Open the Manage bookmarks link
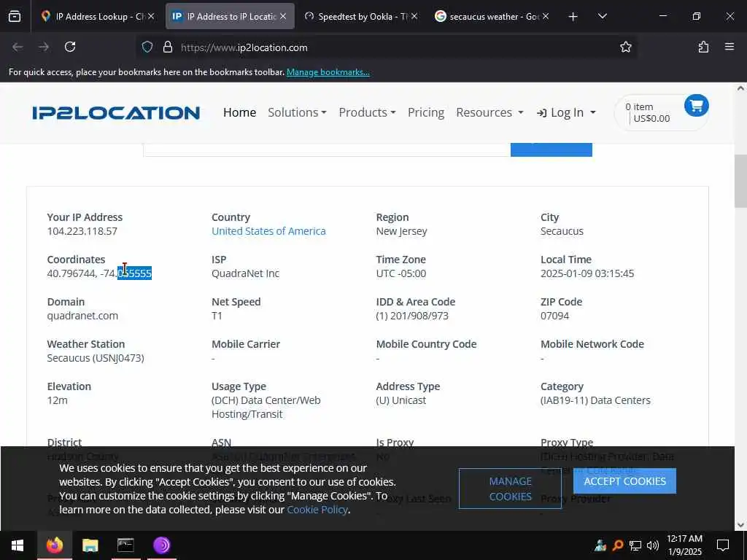Screen dimensions: 747x560 (328, 72)
